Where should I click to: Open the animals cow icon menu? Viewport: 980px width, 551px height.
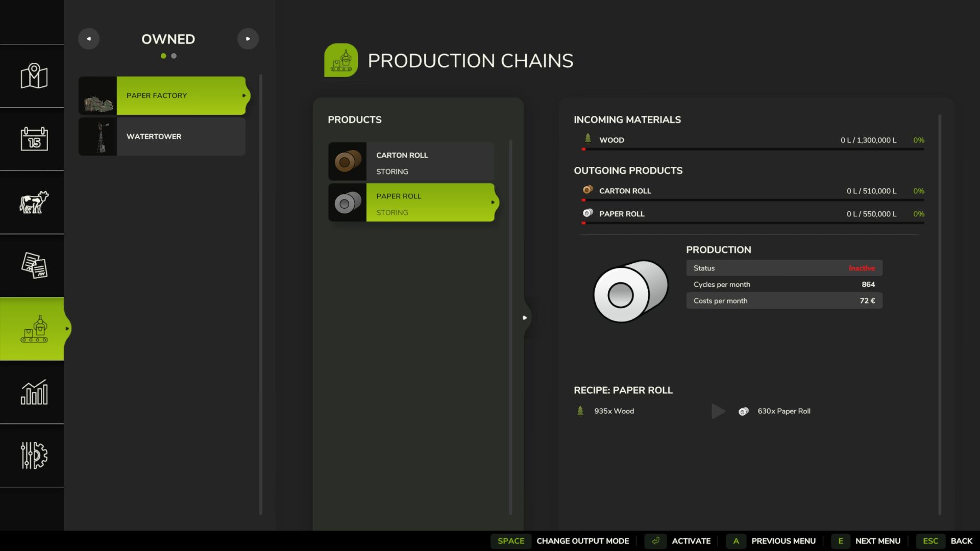[34, 202]
